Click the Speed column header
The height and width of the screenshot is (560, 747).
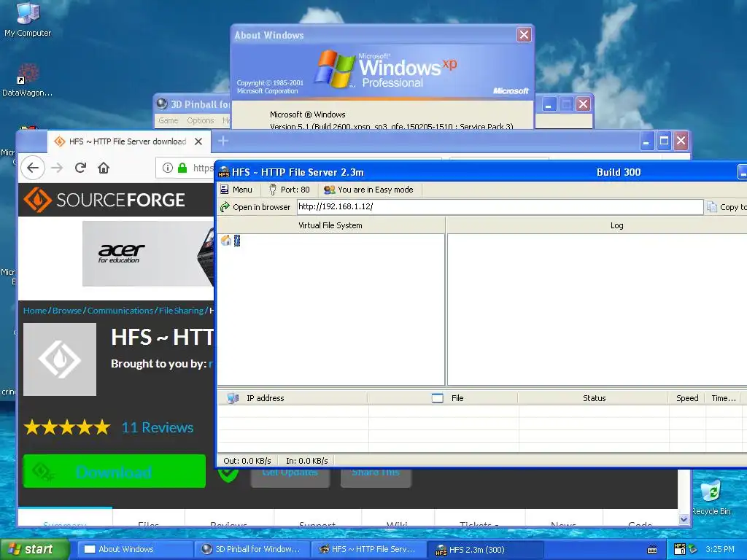tap(687, 398)
